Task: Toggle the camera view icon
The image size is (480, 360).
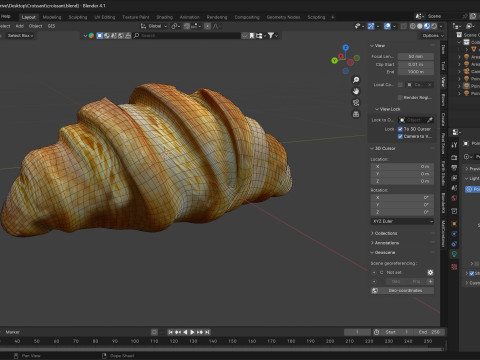Action: (356, 102)
